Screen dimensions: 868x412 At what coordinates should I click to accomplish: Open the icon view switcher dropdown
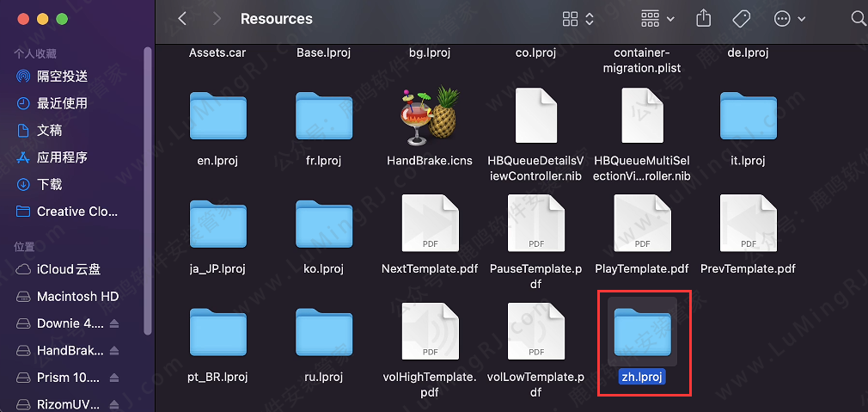click(578, 18)
